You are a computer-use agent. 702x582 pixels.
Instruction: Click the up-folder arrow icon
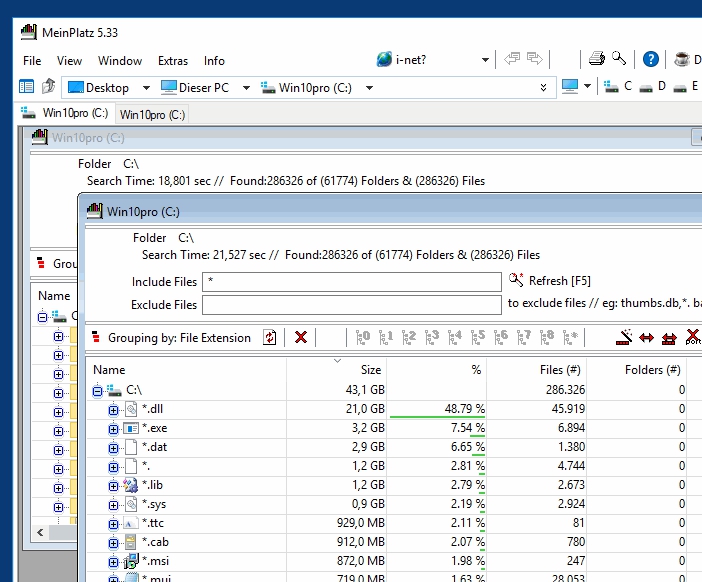48,87
